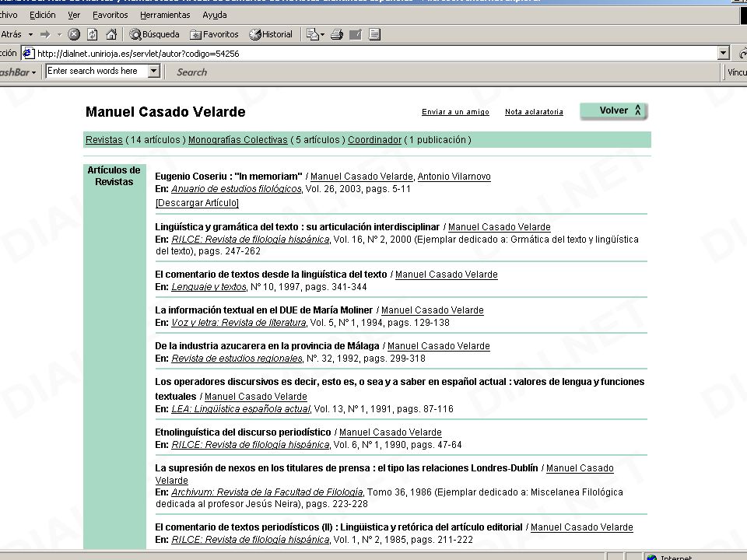Image resolution: width=747 pixels, height=560 pixels.
Task: Open the Ayuda menu
Action: point(215,16)
